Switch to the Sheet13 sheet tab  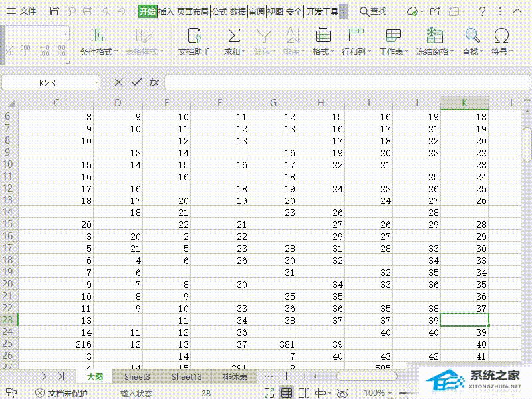pos(186,376)
